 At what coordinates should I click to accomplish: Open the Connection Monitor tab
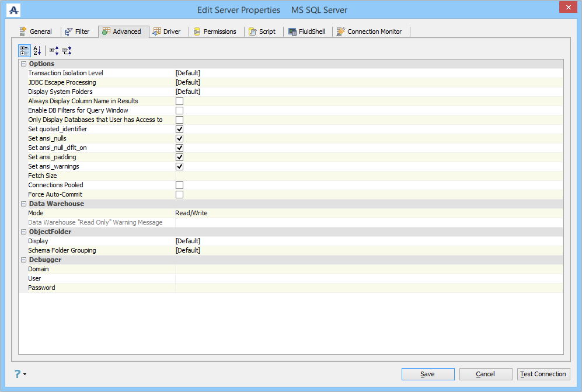(370, 32)
